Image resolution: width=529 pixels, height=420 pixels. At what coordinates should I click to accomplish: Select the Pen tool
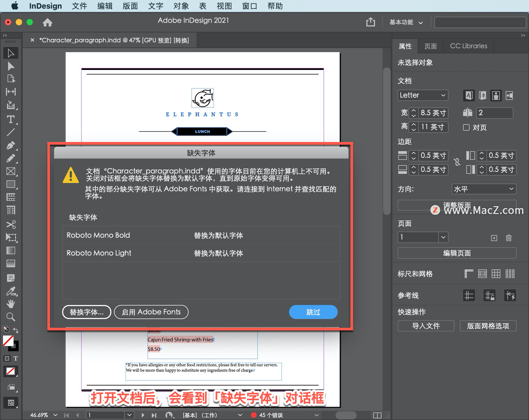tap(11, 145)
